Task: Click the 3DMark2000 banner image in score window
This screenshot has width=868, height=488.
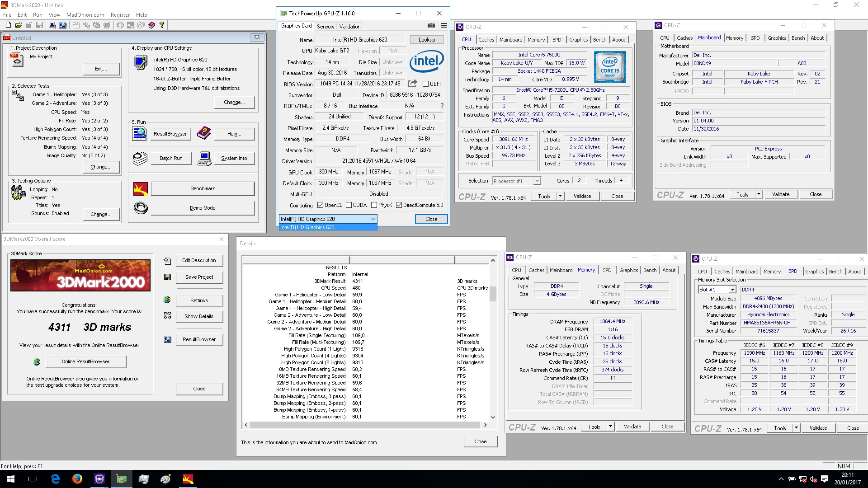Action: 80,275
